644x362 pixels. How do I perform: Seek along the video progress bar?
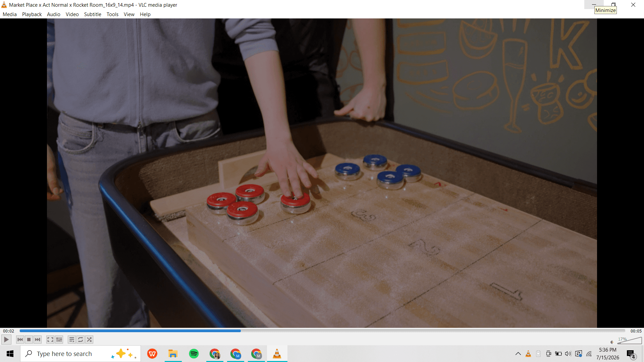(x=322, y=331)
